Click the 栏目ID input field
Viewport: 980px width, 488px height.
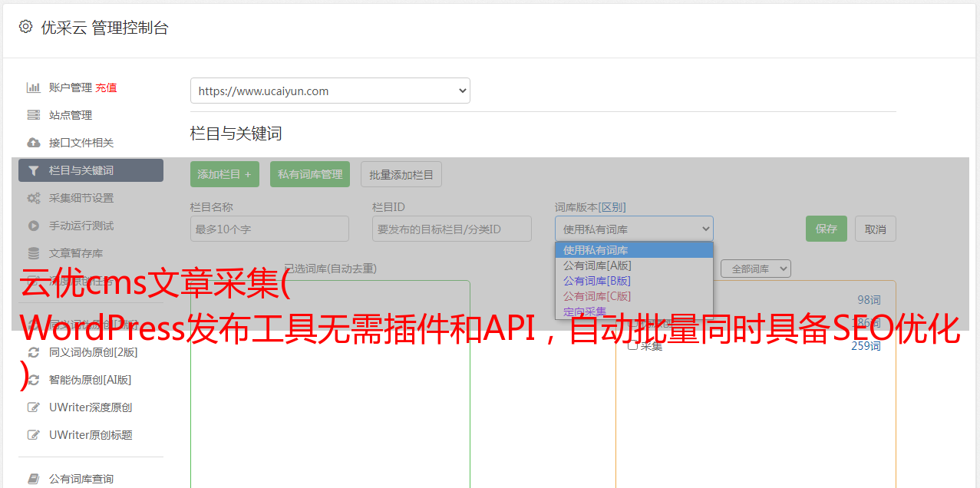pos(452,229)
